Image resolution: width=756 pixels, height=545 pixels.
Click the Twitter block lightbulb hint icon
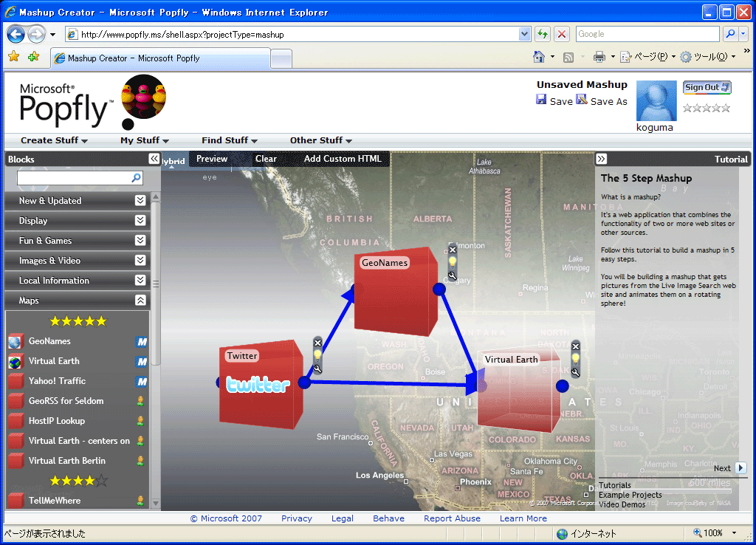tap(317, 356)
